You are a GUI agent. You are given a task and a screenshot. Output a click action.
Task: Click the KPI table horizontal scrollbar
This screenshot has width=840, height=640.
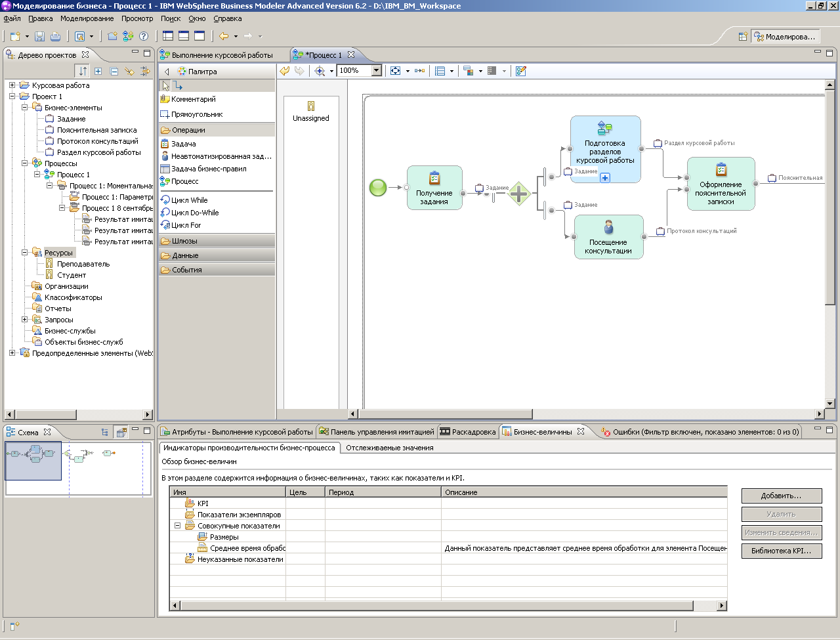[x=448, y=605]
